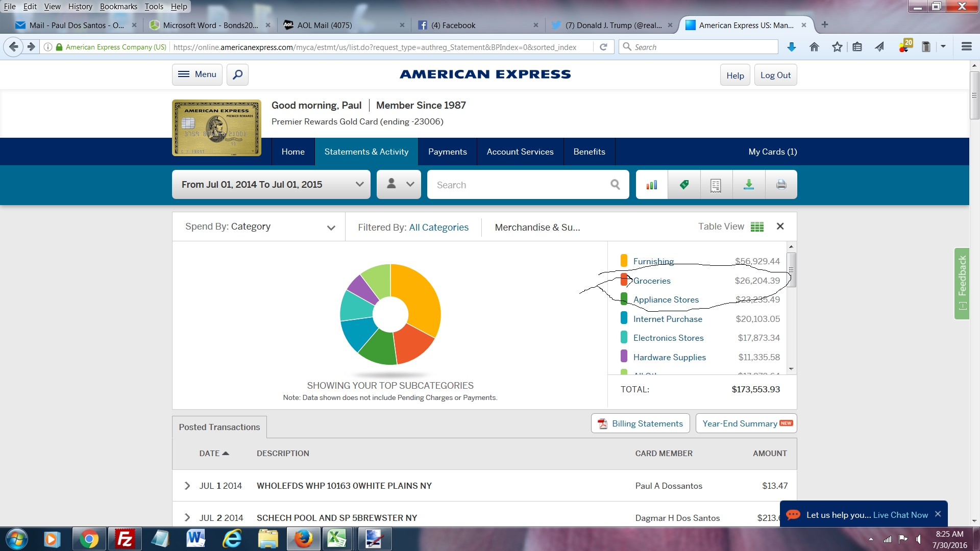
Task: Go to the Home tab
Action: click(x=293, y=152)
